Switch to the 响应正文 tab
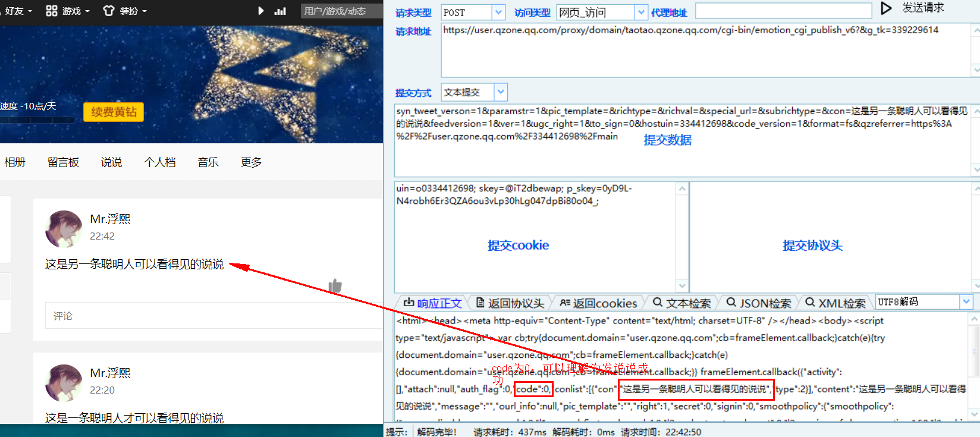This screenshot has width=980, height=437. pos(432,303)
